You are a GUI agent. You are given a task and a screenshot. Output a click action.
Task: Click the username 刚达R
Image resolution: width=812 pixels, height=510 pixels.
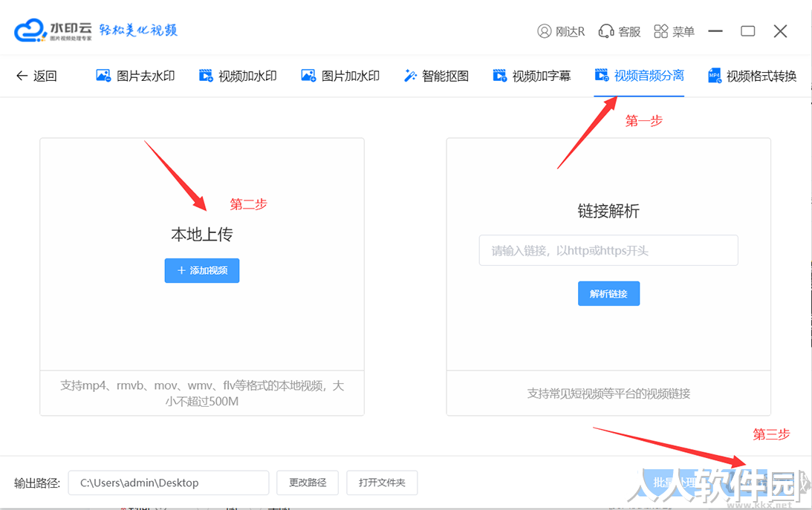click(x=570, y=32)
